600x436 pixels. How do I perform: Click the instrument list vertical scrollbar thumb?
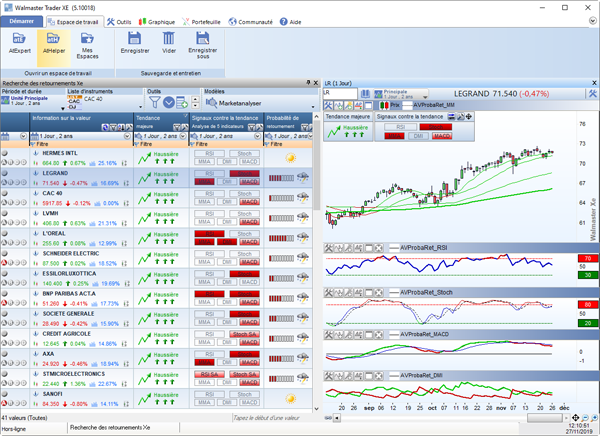(316, 165)
